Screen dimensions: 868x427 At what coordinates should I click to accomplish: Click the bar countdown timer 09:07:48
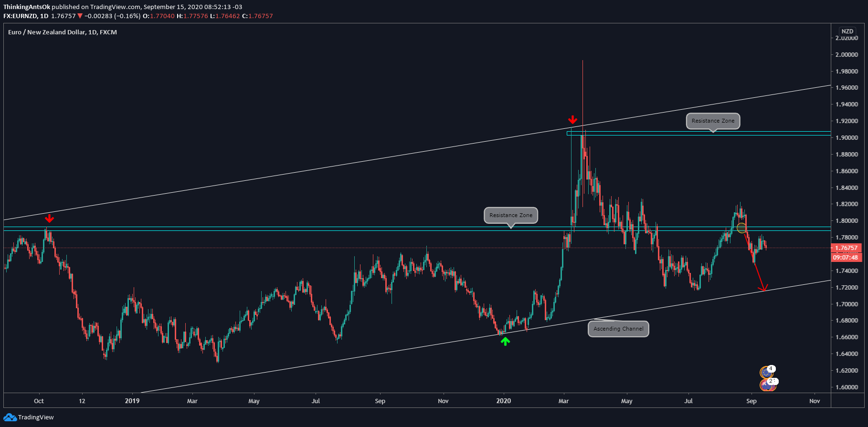pyautogui.click(x=846, y=258)
